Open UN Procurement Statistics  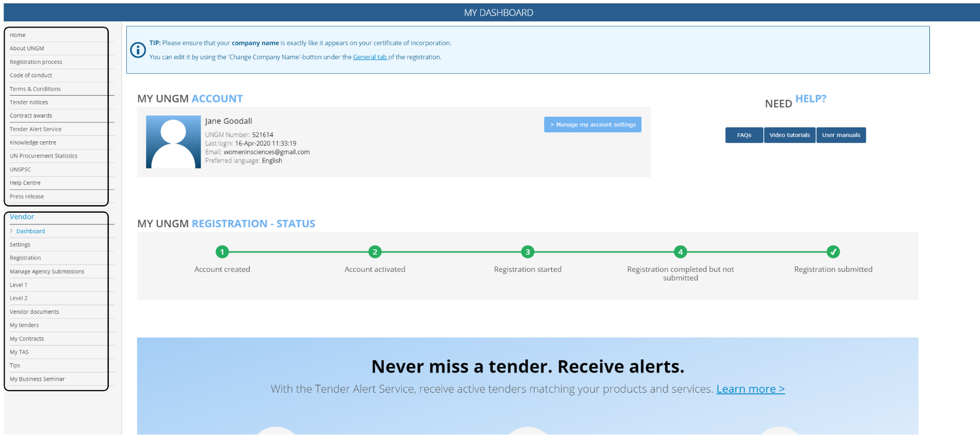44,156
